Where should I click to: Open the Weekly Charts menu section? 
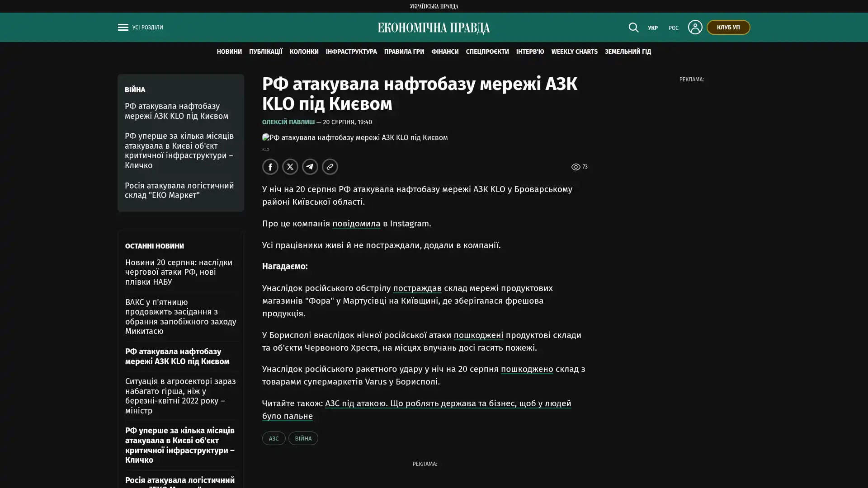(x=575, y=52)
